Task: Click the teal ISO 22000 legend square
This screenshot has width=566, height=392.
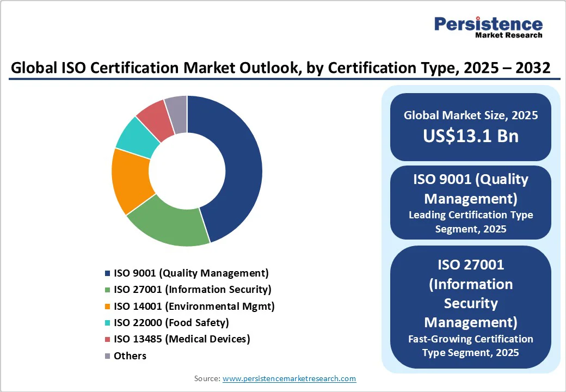Action: point(107,323)
